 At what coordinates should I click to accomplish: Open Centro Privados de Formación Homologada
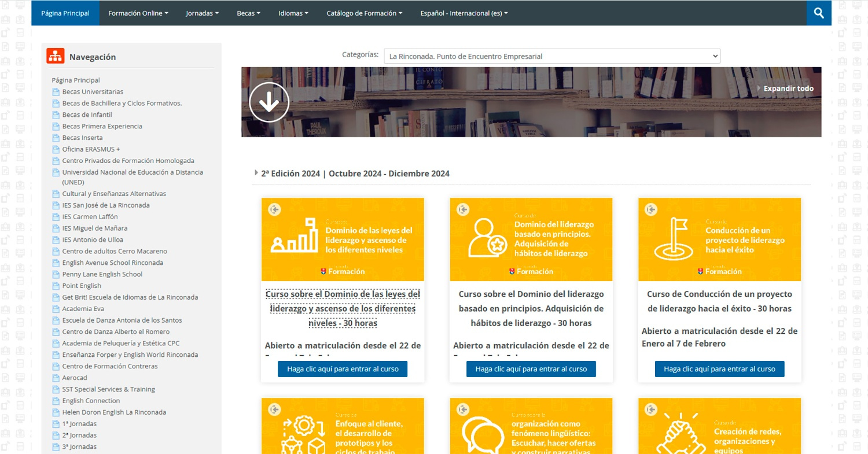[128, 161]
